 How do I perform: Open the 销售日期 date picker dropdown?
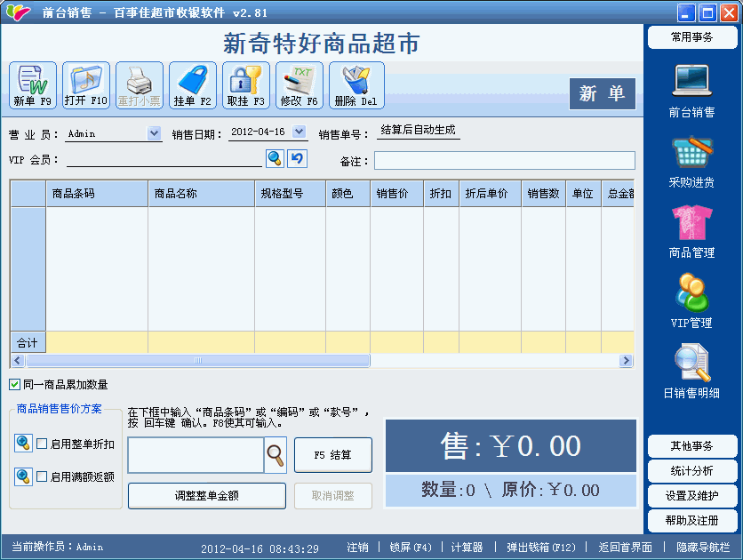pyautogui.click(x=299, y=132)
